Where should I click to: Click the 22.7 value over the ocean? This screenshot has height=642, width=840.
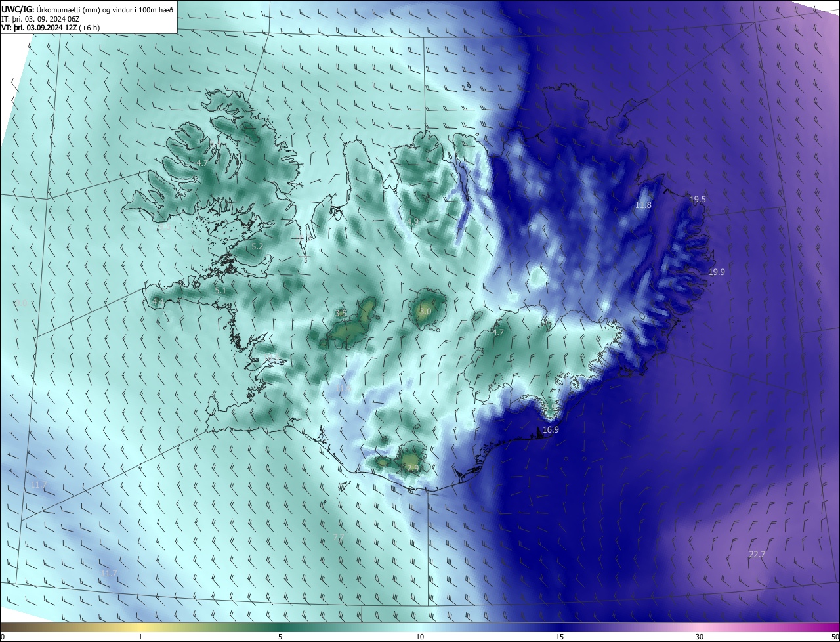[x=757, y=554]
